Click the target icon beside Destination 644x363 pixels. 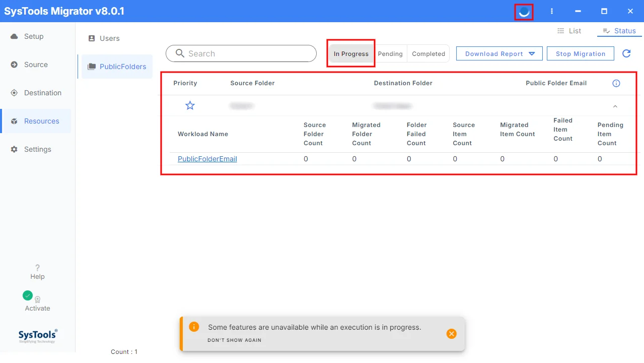click(x=14, y=93)
